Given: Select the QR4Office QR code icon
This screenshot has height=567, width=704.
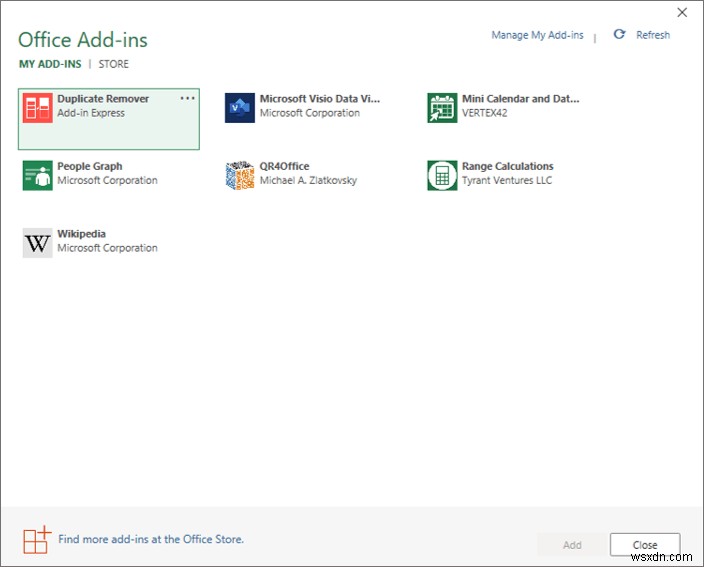Looking at the screenshot, I should (x=240, y=175).
